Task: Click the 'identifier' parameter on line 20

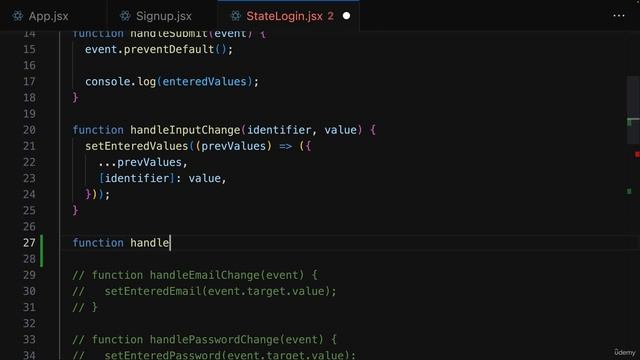Action: 279,130
